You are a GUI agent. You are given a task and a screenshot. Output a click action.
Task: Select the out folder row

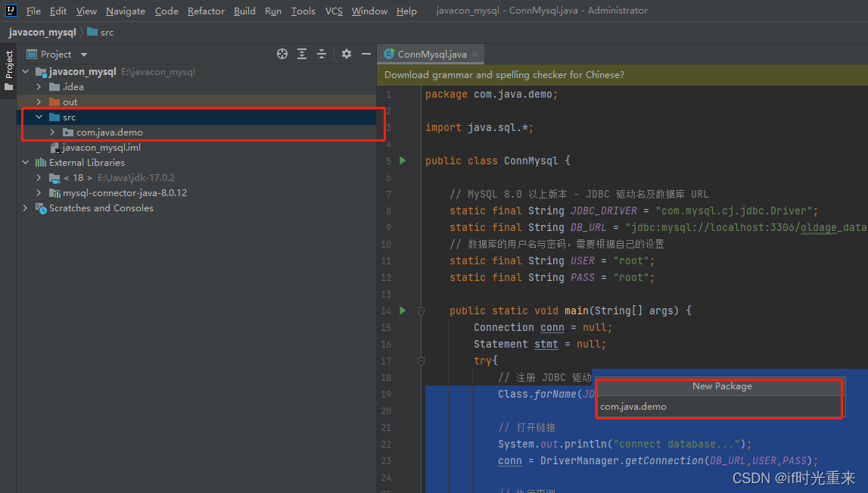pyautogui.click(x=197, y=102)
